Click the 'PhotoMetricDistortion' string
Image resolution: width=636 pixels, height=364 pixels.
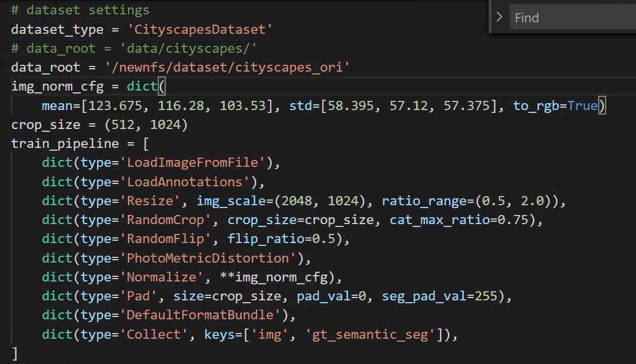(x=208, y=258)
